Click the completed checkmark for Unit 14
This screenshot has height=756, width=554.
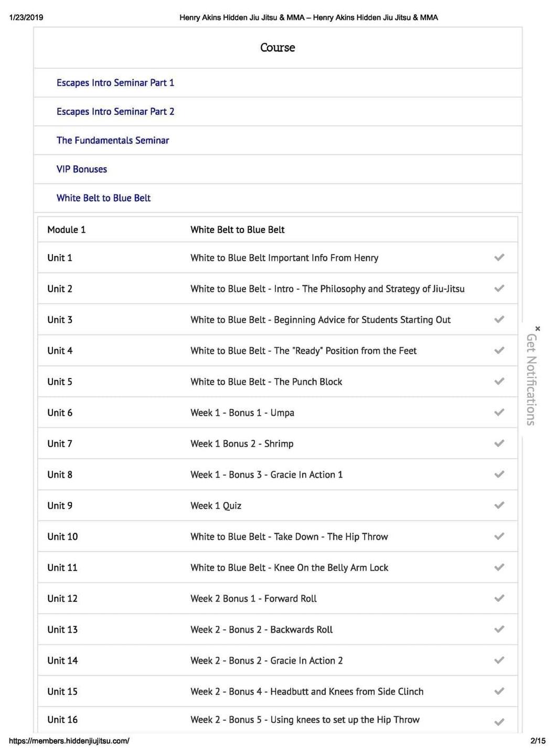(499, 660)
